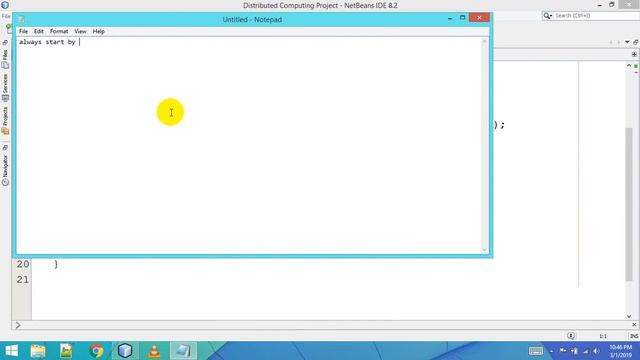Click the "always start by" text in Notepad
Screen dimensions: 640x360
pos(47,42)
